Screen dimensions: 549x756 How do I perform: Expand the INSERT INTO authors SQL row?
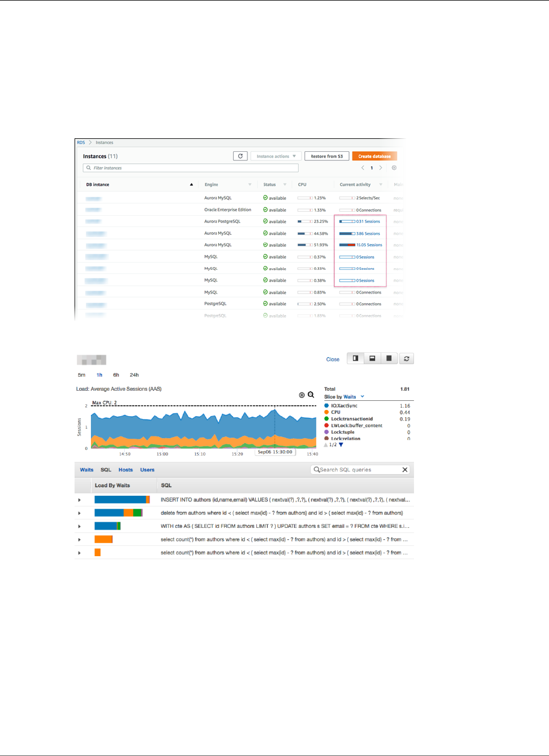[79, 500]
